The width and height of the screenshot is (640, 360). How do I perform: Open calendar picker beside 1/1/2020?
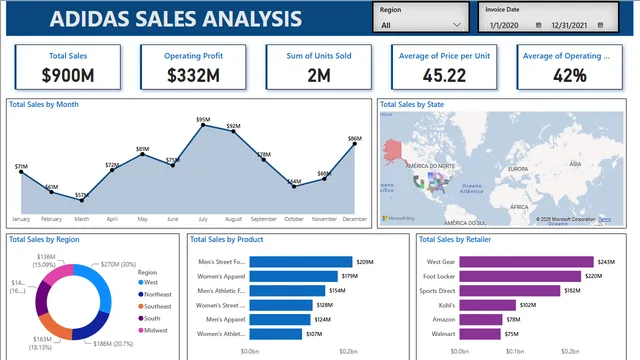coord(538,25)
